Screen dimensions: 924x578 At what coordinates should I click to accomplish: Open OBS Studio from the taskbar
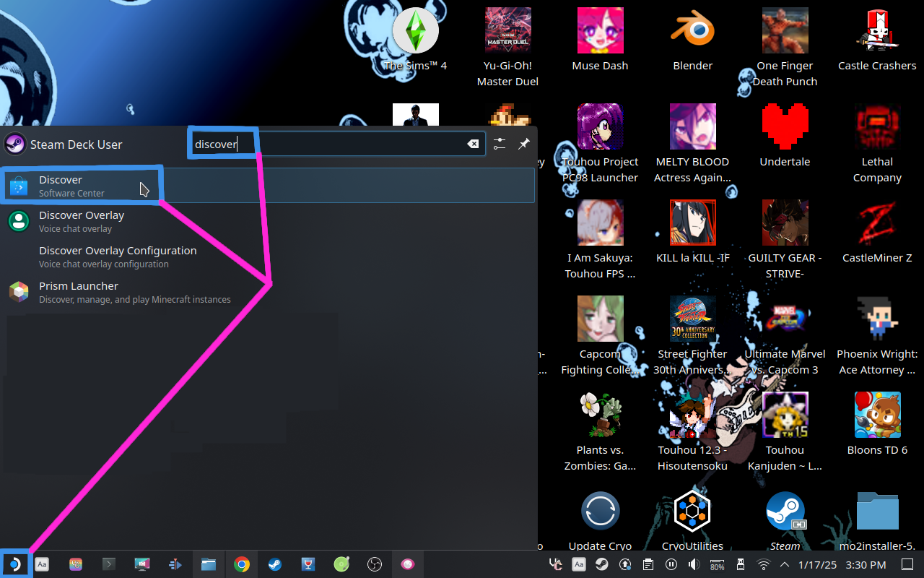375,564
